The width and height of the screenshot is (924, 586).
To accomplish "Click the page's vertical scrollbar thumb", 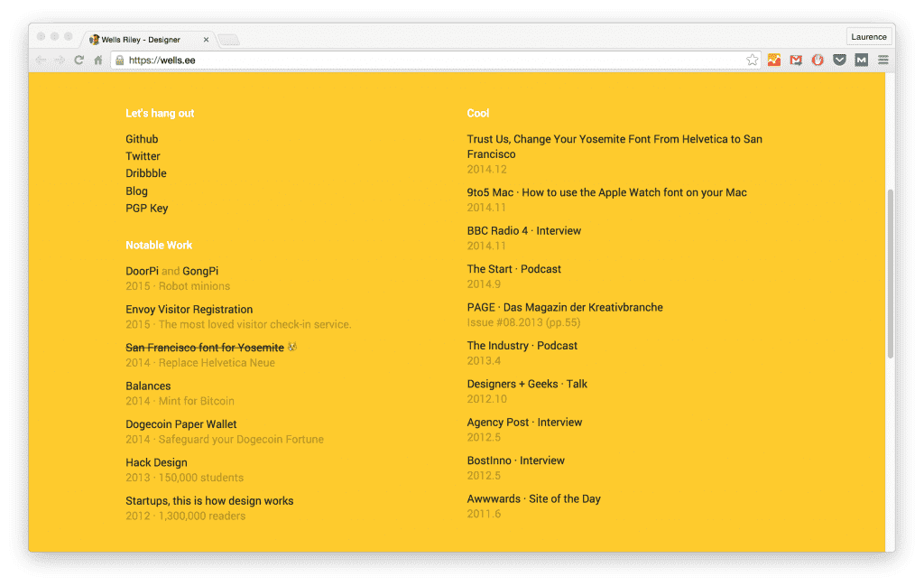I will [891, 274].
